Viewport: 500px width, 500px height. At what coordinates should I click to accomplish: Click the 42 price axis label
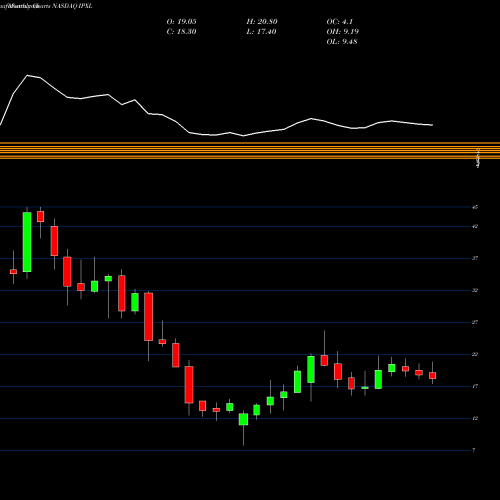click(475, 227)
